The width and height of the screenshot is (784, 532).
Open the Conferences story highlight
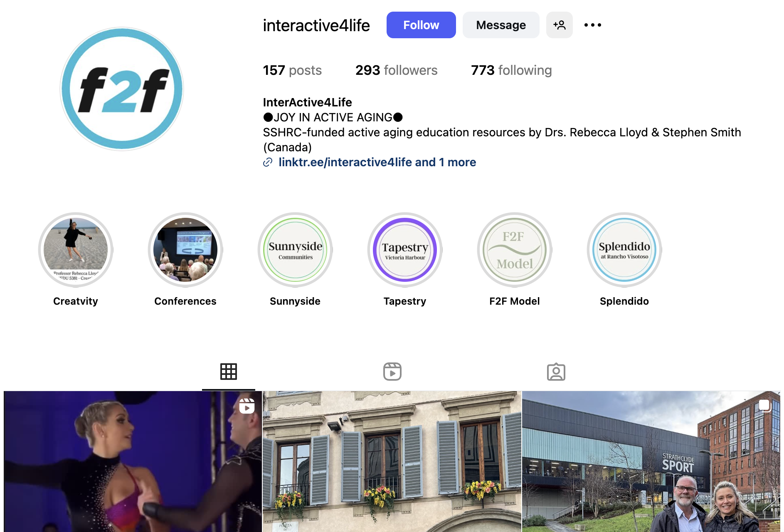click(x=185, y=250)
